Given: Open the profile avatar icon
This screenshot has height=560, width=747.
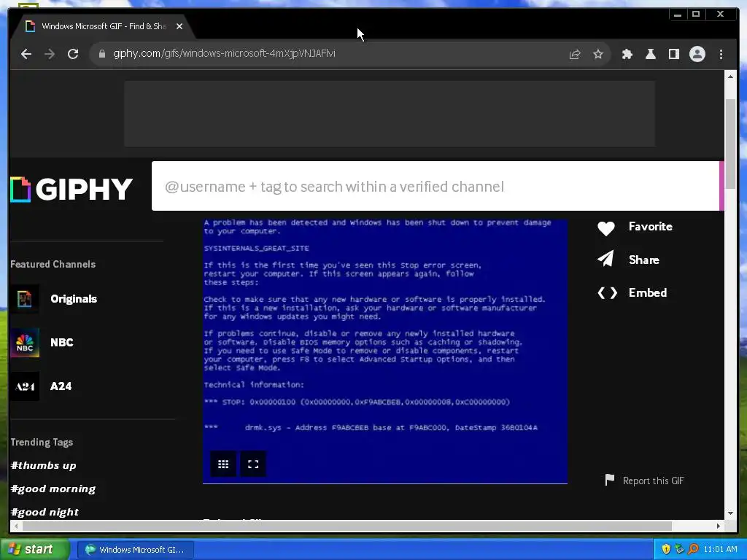Looking at the screenshot, I should 697,54.
